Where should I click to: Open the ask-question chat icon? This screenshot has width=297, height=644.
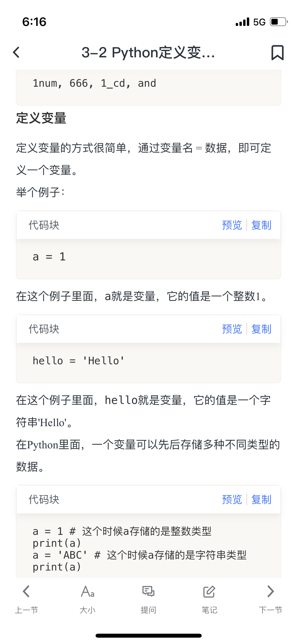pyautogui.click(x=148, y=591)
